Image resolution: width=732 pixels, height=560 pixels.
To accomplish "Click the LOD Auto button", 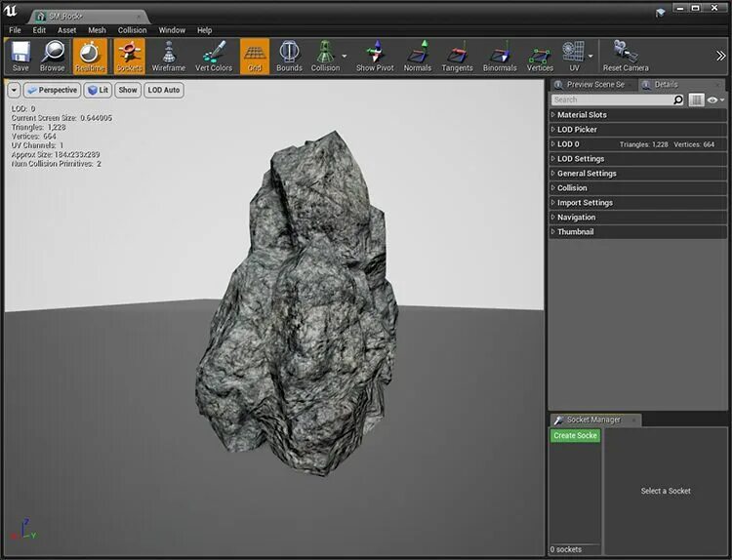I will click(163, 90).
